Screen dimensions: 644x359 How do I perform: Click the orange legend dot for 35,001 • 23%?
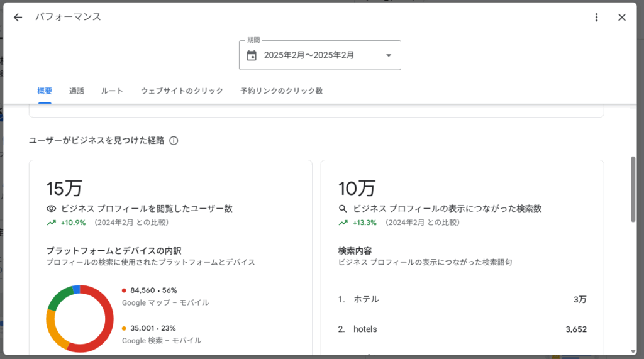125,328
